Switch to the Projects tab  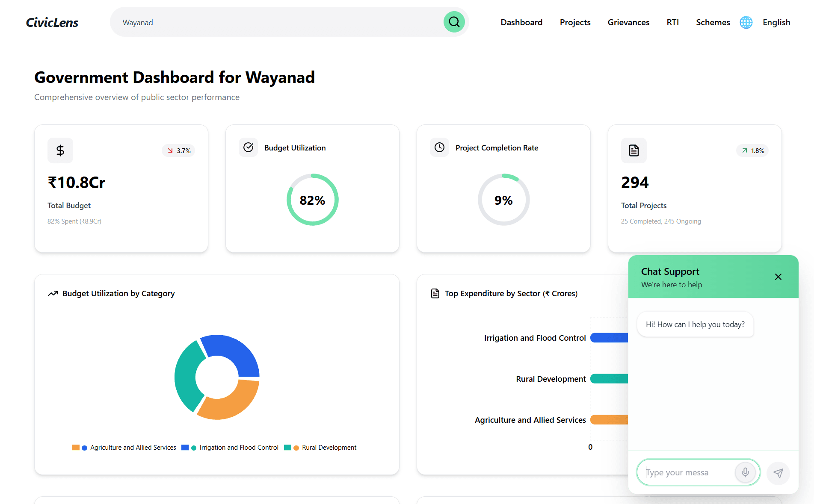pyautogui.click(x=575, y=22)
